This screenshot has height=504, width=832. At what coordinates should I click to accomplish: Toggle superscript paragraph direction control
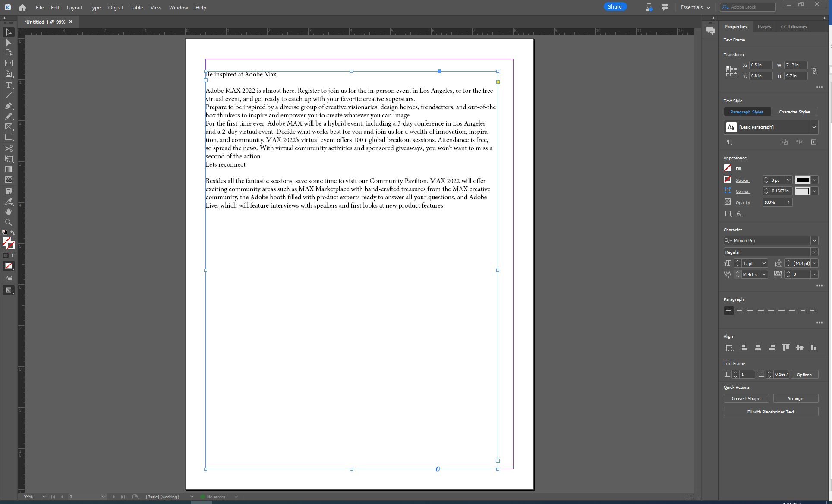click(x=799, y=142)
